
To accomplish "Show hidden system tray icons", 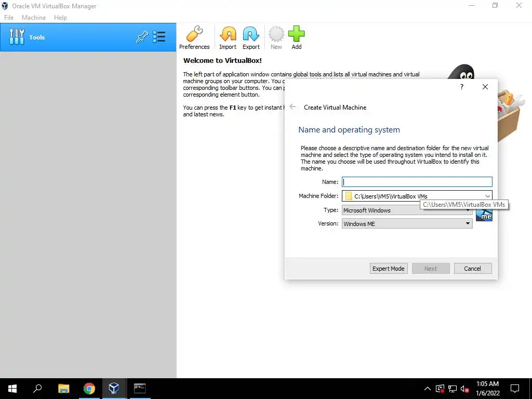I will click(428, 389).
